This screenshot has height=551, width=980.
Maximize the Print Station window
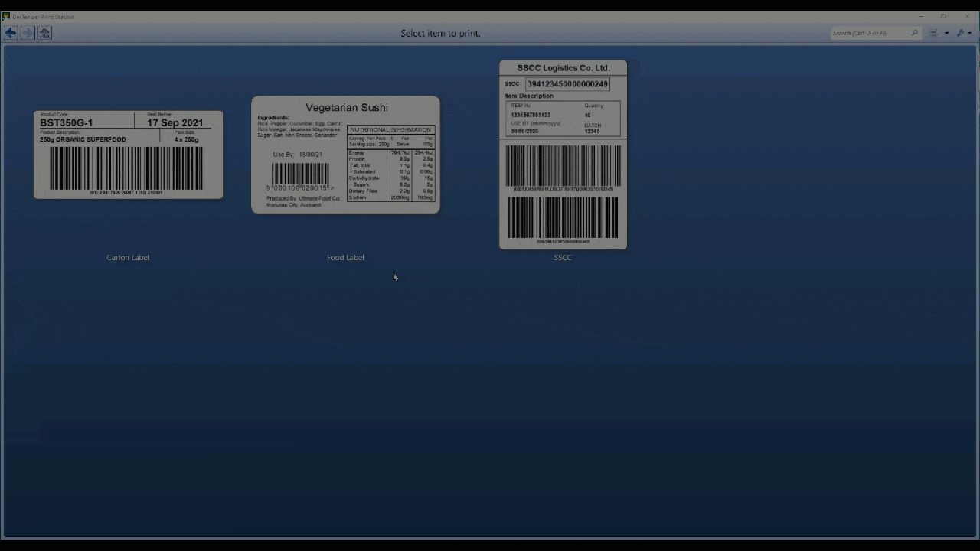click(943, 16)
